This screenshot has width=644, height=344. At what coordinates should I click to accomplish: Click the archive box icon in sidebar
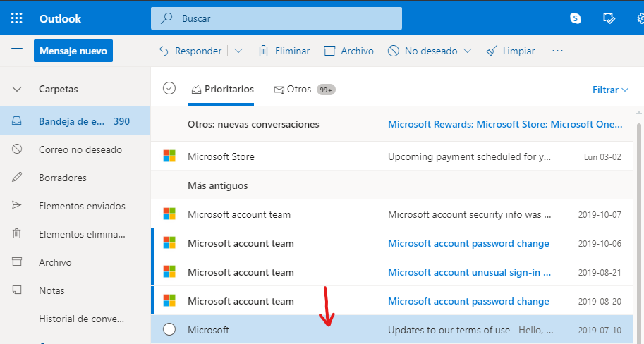coord(17,262)
